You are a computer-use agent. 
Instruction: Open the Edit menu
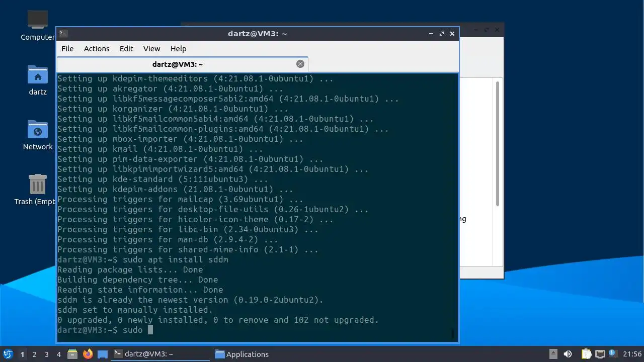[x=126, y=49]
